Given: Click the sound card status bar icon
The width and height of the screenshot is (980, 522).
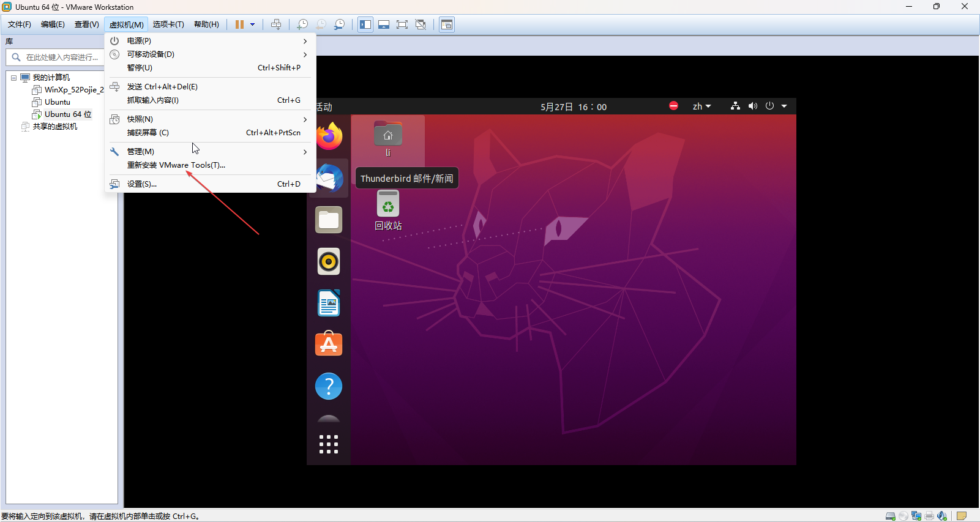Looking at the screenshot, I should [x=942, y=516].
